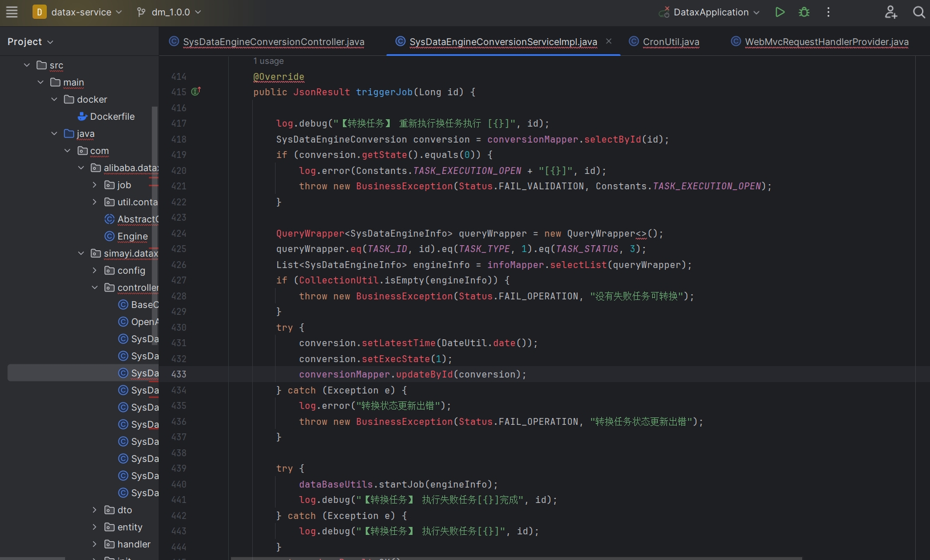Click the triggerJob method name
Viewport: 930px width, 560px height.
tap(384, 92)
